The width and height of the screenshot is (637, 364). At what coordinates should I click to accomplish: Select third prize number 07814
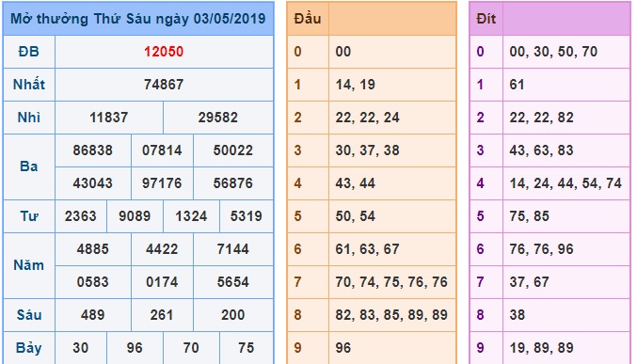coord(162,150)
